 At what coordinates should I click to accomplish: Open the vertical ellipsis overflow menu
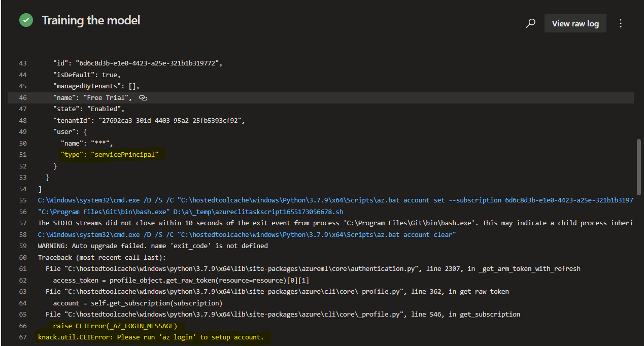pyautogui.click(x=621, y=23)
